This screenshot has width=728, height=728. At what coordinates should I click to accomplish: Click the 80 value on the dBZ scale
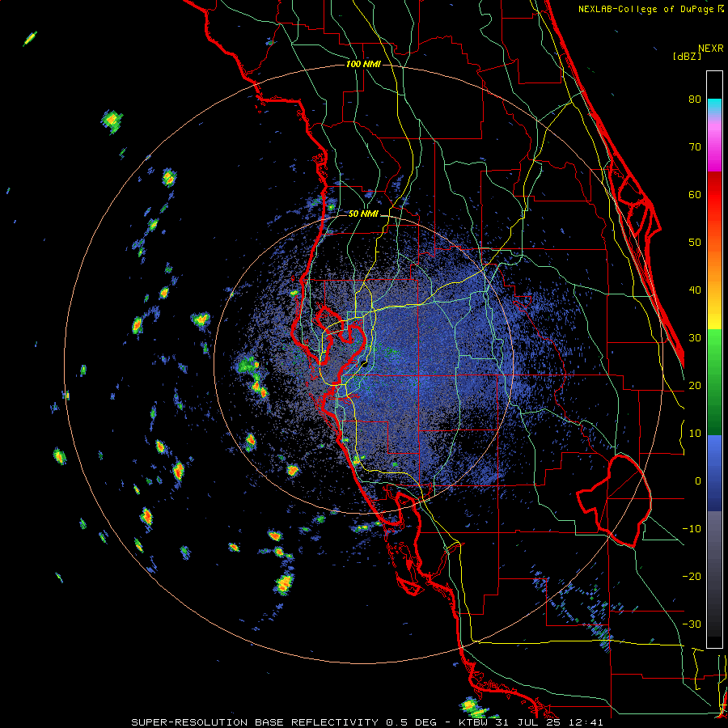(x=695, y=99)
